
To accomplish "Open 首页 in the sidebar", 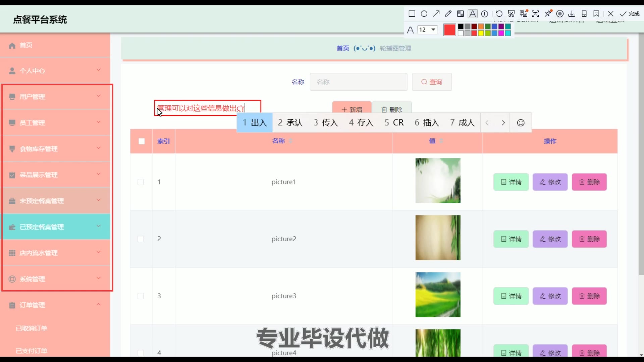I will [26, 45].
